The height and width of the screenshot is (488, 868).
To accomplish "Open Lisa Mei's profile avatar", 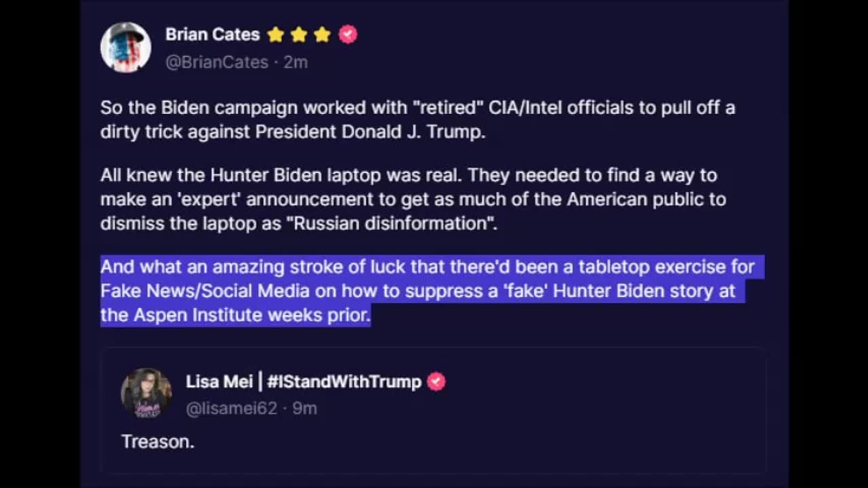I will (146, 393).
